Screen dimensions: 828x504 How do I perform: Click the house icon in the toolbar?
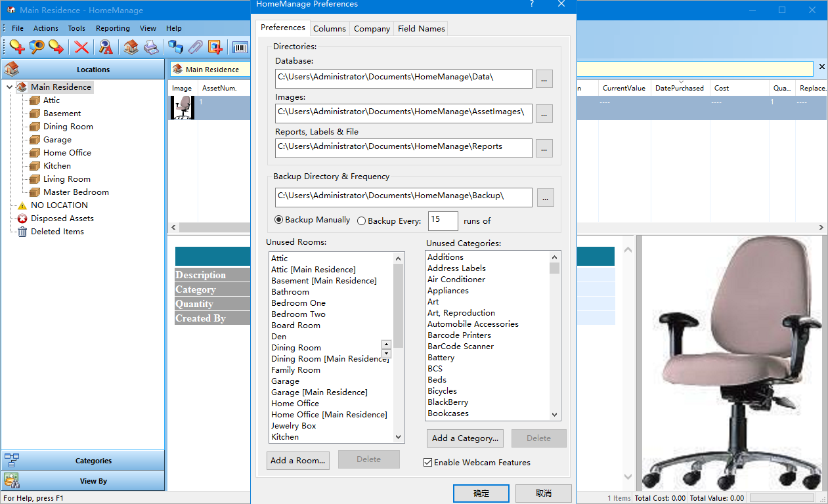(x=131, y=47)
